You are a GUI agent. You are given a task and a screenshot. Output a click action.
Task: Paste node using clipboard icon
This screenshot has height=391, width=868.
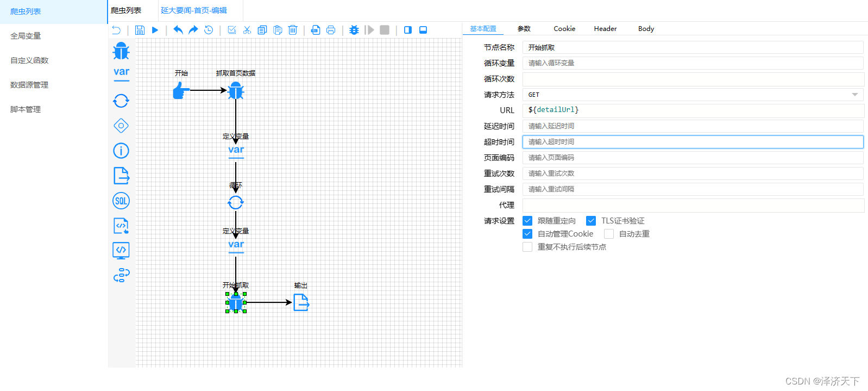[x=278, y=30]
